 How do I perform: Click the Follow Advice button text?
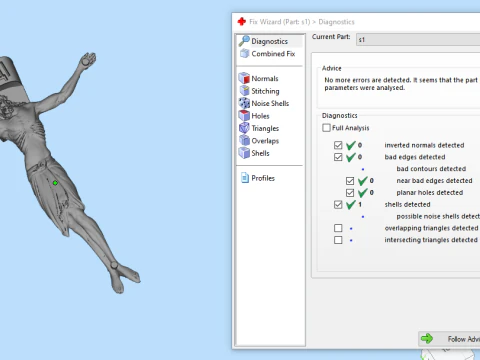pos(464,339)
